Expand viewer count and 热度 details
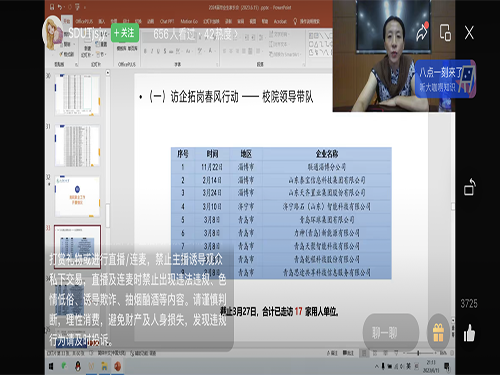 click(x=195, y=34)
